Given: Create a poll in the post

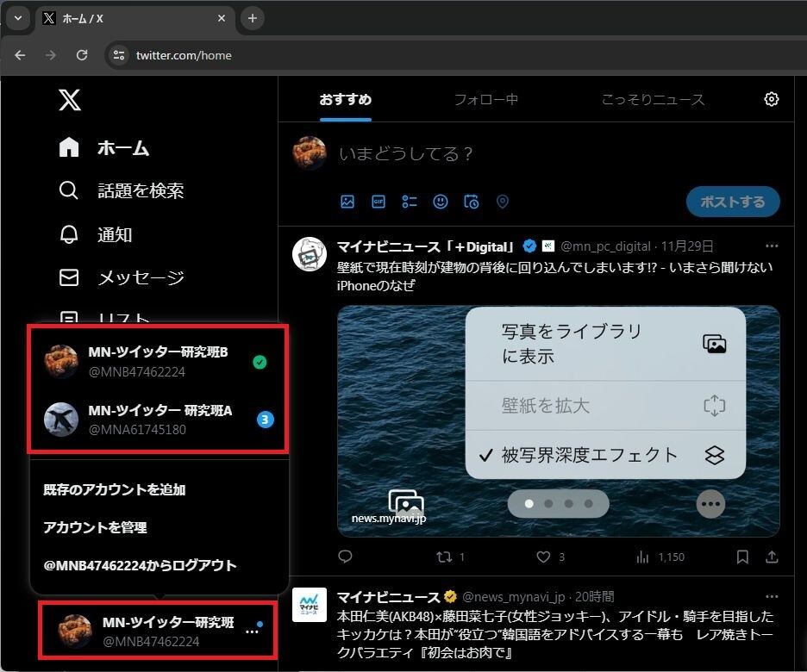Looking at the screenshot, I should 410,202.
